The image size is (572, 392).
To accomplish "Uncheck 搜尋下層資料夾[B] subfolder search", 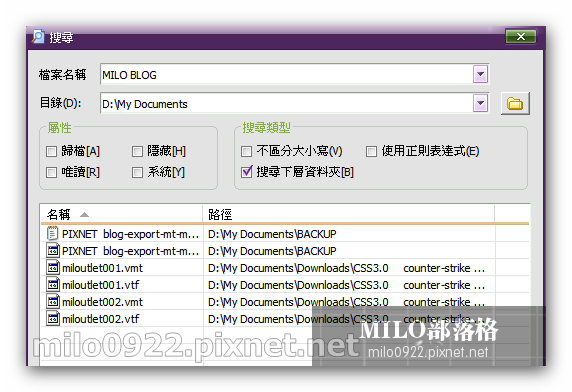I will pos(247,171).
